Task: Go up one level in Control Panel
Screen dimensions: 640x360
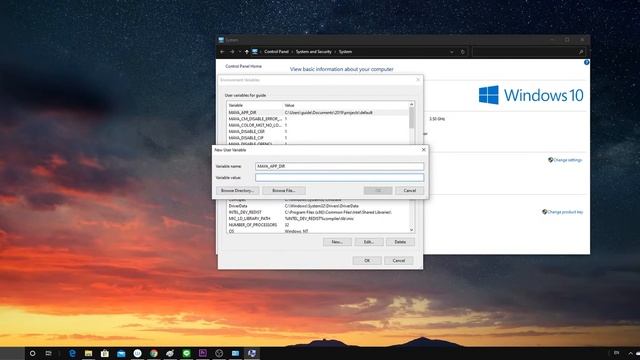Action: (x=247, y=52)
